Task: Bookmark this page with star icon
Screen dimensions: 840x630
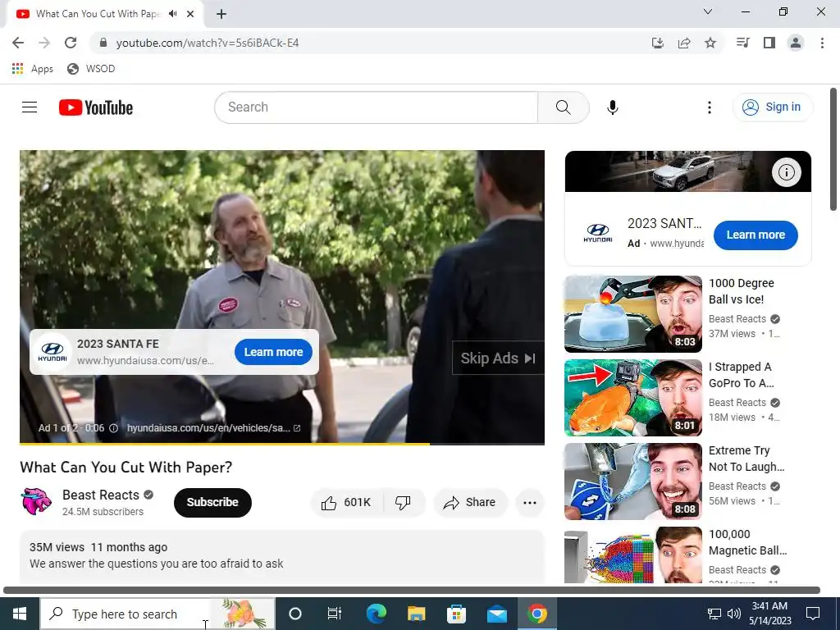Action: point(710,43)
